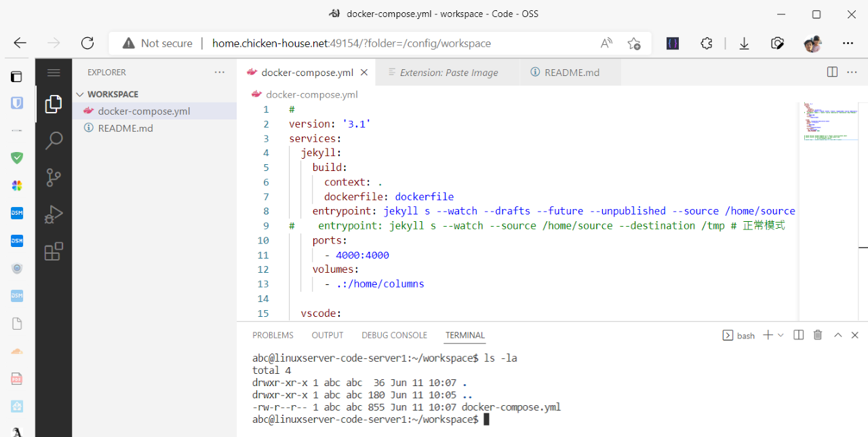Collapse the WORKSPACE folder section
Screen dimensions: 868x437
[81, 94]
